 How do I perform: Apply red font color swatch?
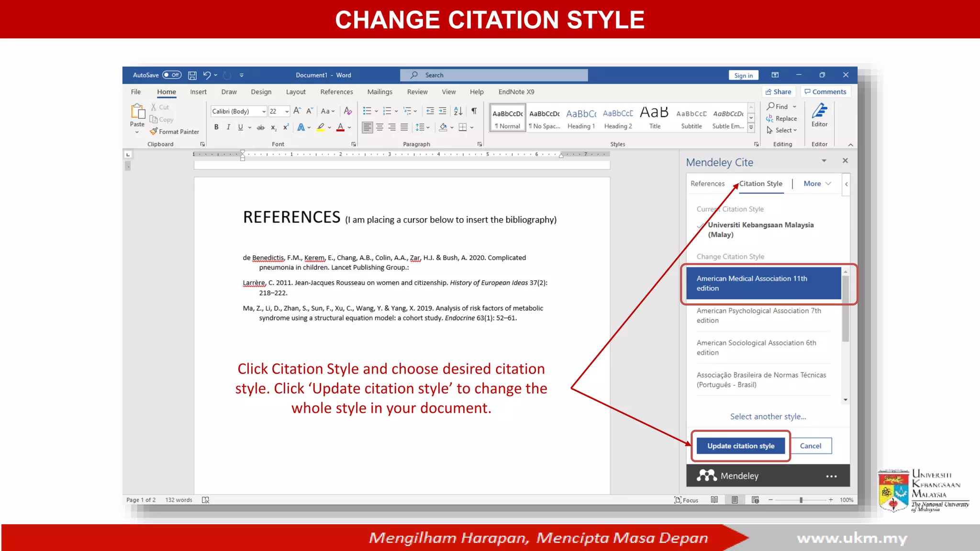tap(340, 127)
